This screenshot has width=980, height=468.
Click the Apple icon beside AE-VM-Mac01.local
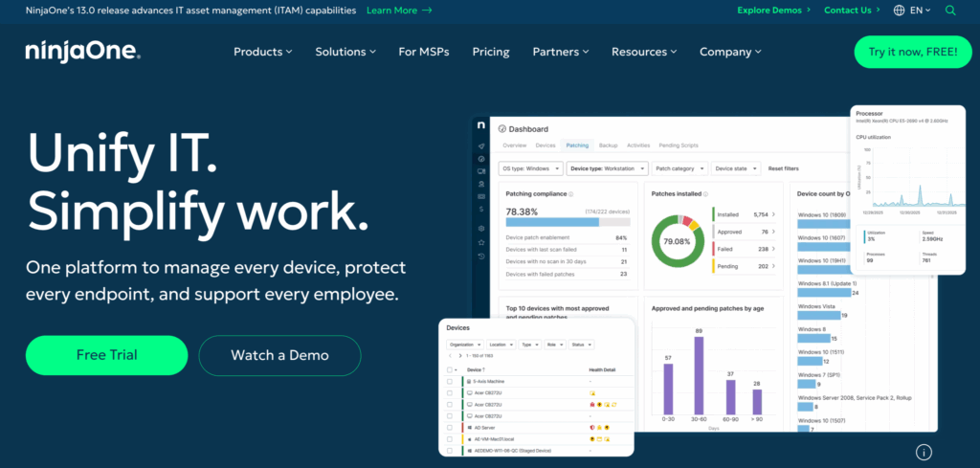pyautogui.click(x=469, y=439)
